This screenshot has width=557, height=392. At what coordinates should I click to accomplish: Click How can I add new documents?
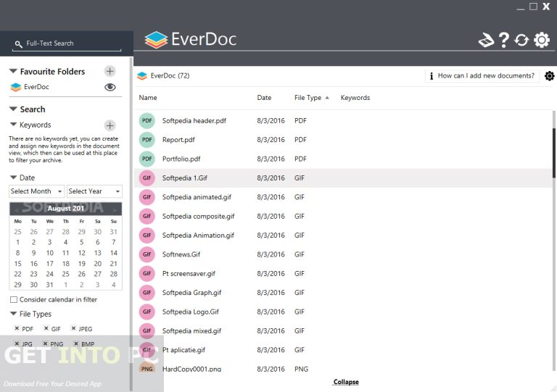click(486, 75)
